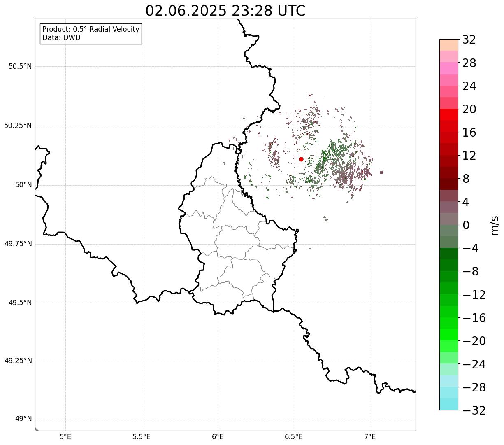The width and height of the screenshot is (504, 445).
Task: Click the 'm/s' colorbar unit label
Action: (x=494, y=225)
